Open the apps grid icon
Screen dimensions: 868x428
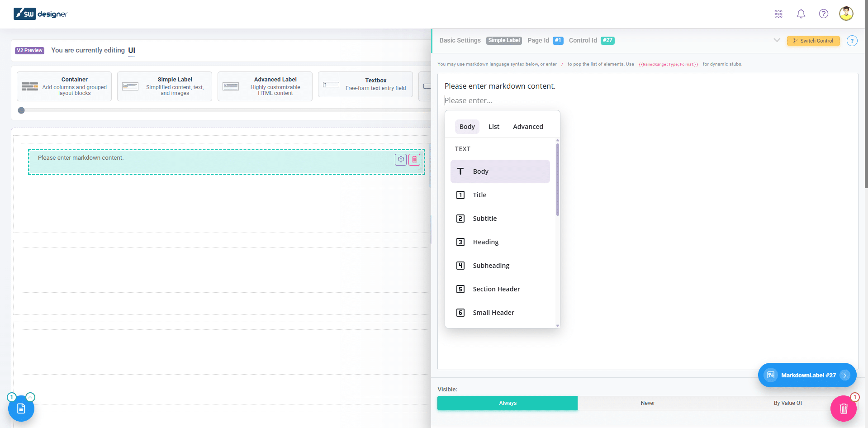point(778,14)
